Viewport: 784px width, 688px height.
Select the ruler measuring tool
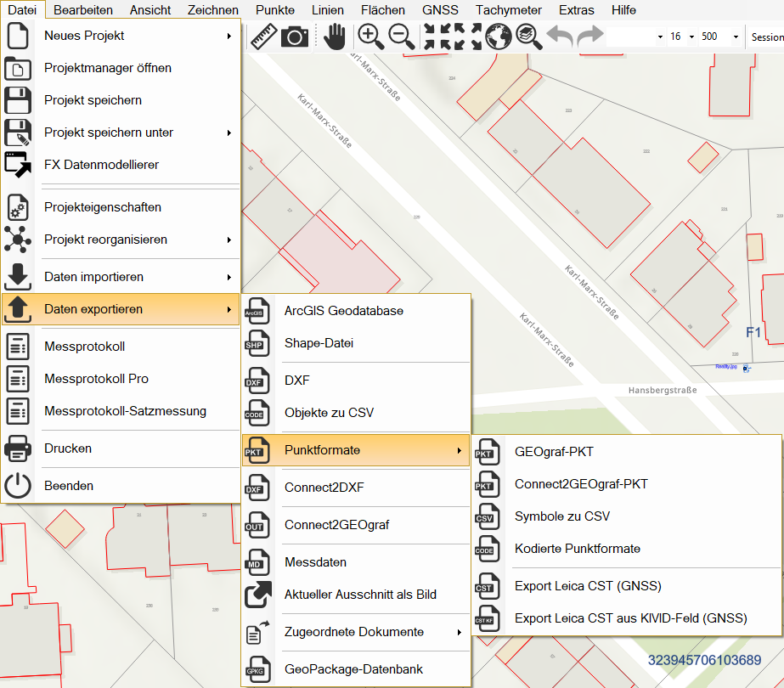(x=264, y=37)
